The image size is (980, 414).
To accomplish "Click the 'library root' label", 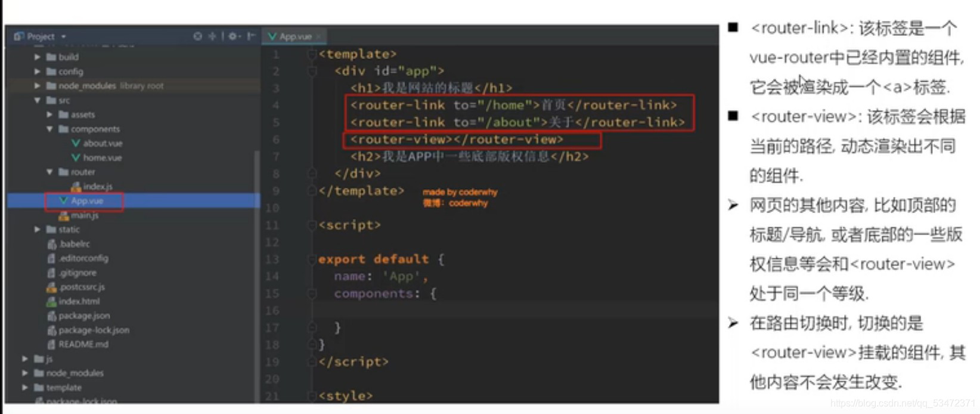I will 141,86.
